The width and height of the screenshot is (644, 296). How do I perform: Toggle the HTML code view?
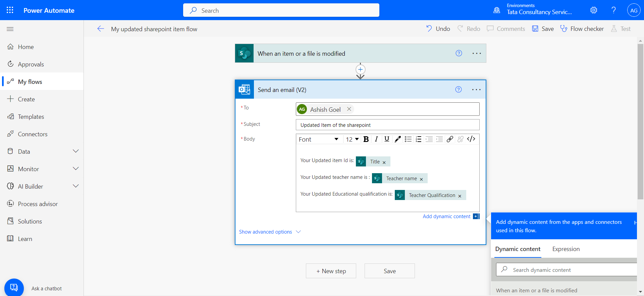tap(471, 139)
